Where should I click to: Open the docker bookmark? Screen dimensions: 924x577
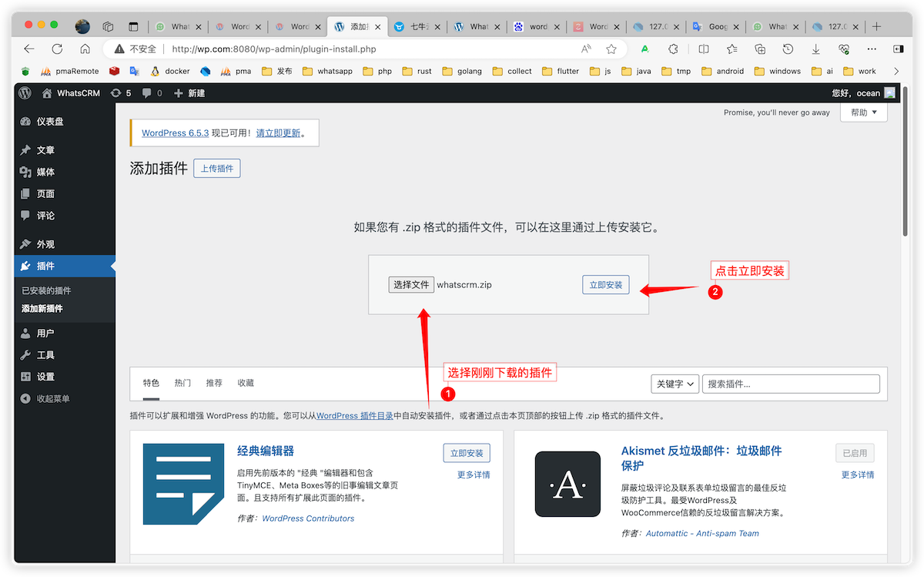170,71
